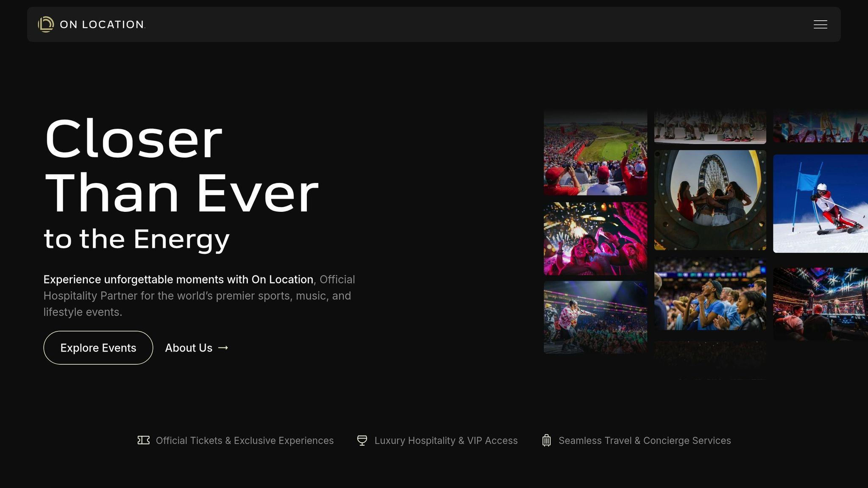868x488 pixels.
Task: Open the About Us link
Action: click(x=189, y=348)
